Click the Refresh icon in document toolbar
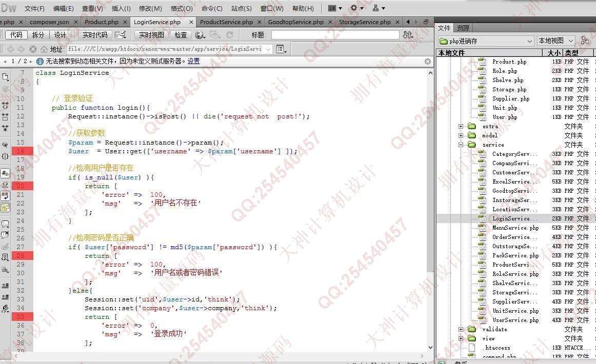Viewport: 596px width, 364px height. pyautogui.click(x=230, y=35)
